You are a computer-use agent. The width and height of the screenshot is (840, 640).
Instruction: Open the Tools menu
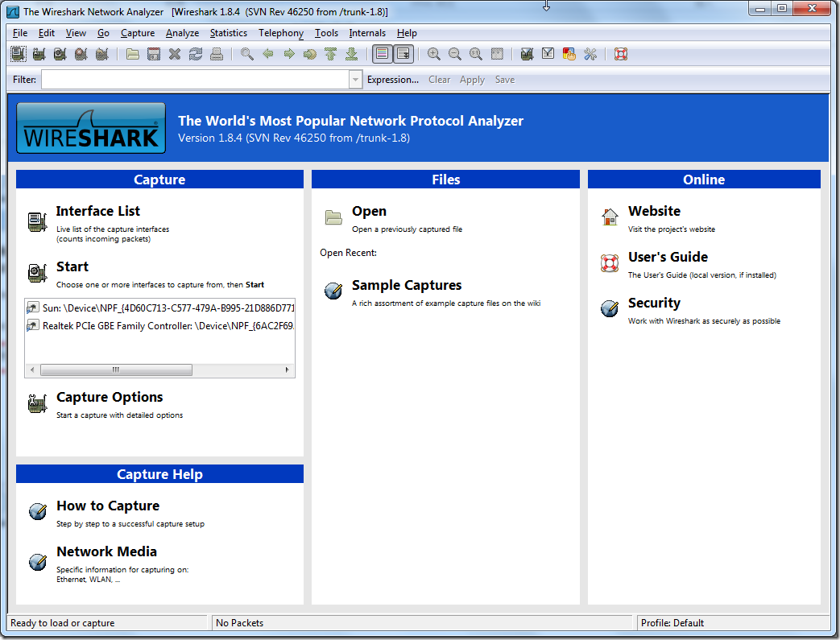point(326,33)
